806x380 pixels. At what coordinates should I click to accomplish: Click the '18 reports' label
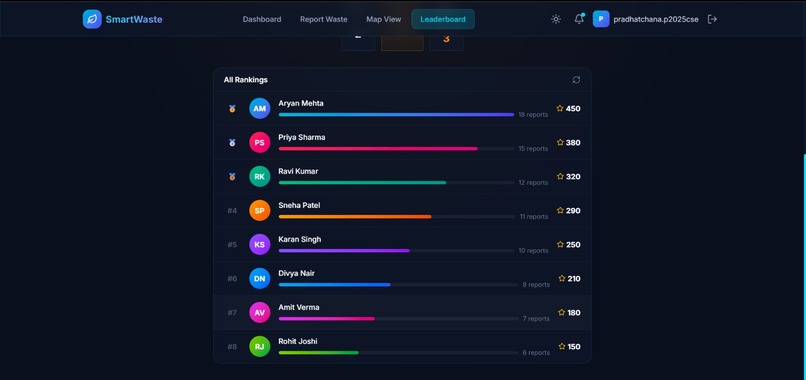[x=533, y=115]
